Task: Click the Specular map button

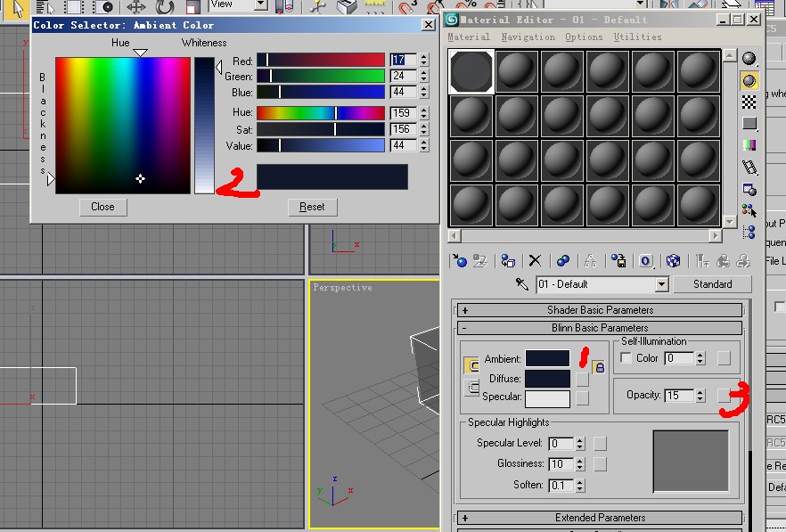Action: [582, 398]
